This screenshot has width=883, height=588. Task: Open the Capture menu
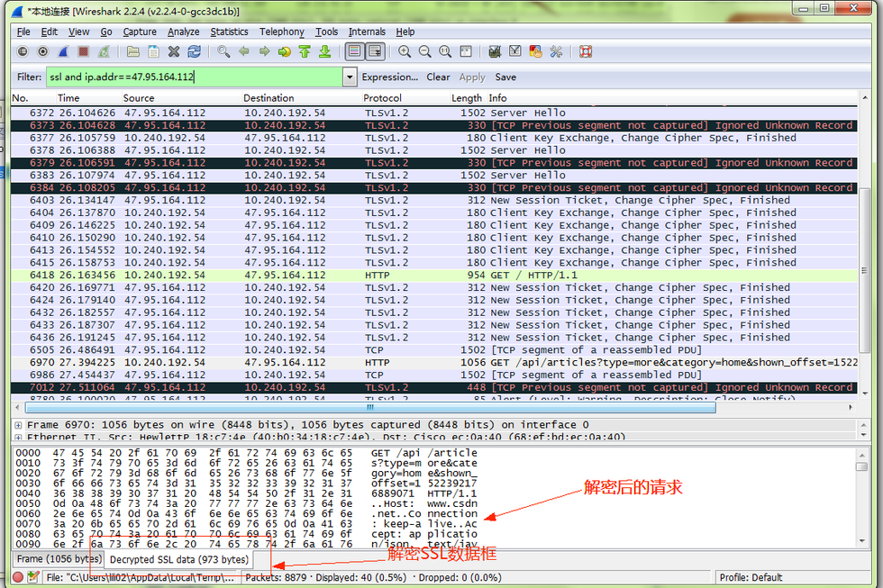point(140,32)
